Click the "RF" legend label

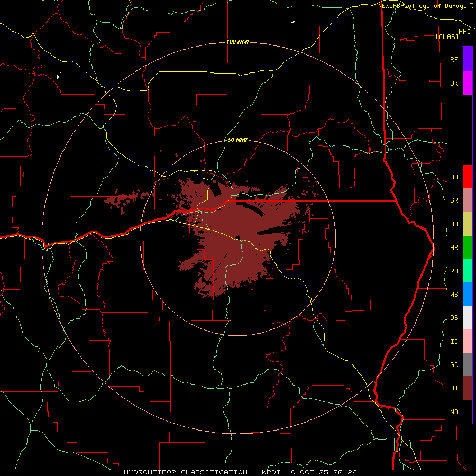pos(454,59)
